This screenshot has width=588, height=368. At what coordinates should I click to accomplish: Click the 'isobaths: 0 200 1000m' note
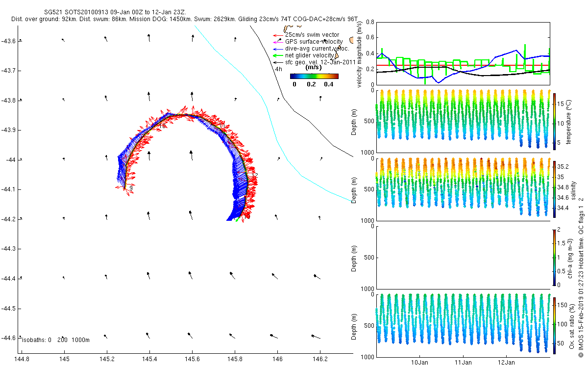56,340
